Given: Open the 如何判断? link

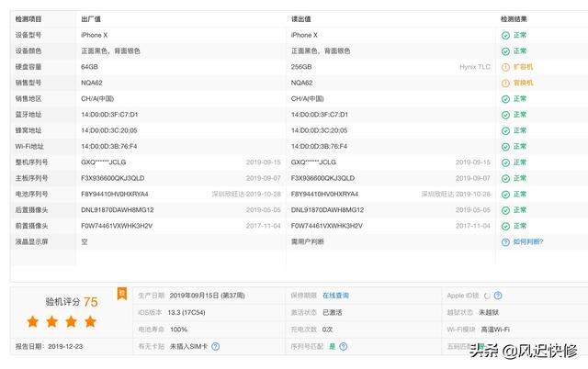Looking at the screenshot, I should tap(528, 242).
